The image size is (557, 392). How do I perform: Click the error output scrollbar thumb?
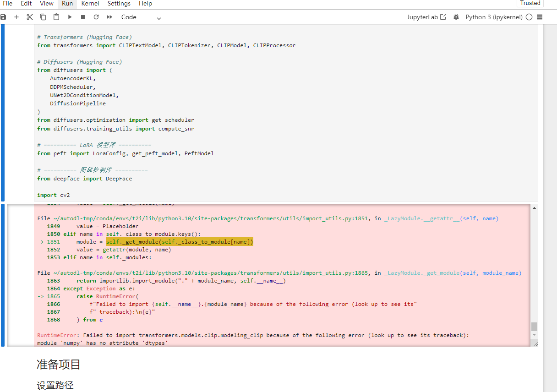(534, 327)
